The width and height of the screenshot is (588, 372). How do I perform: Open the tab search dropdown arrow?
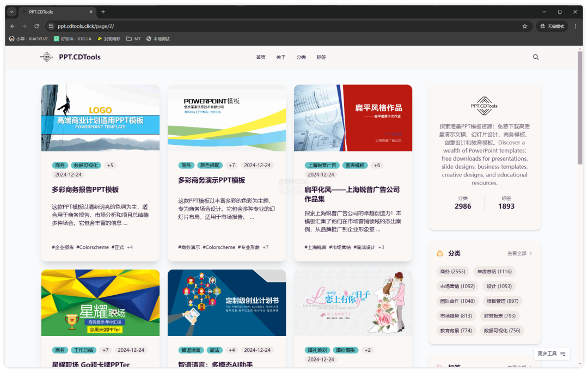[11, 12]
